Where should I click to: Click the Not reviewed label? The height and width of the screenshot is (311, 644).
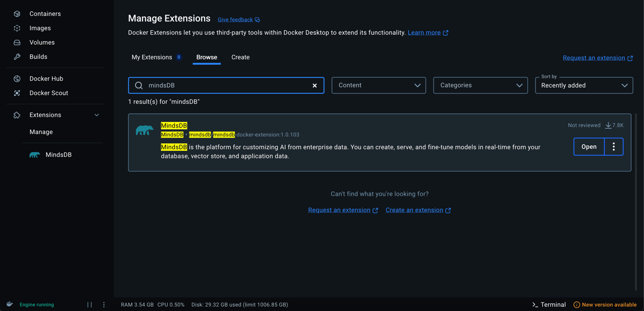tap(584, 125)
